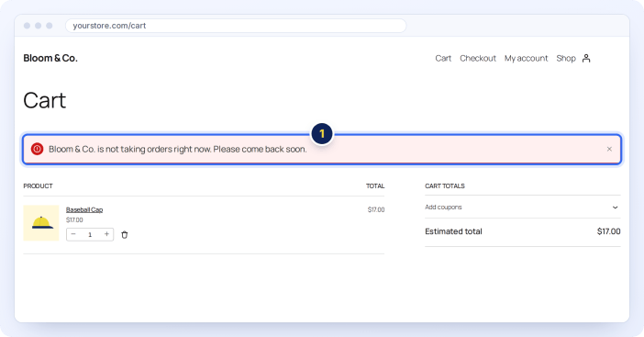644x337 pixels.
Task: Click the $17.00 line total in TOTAL column
Action: point(376,209)
